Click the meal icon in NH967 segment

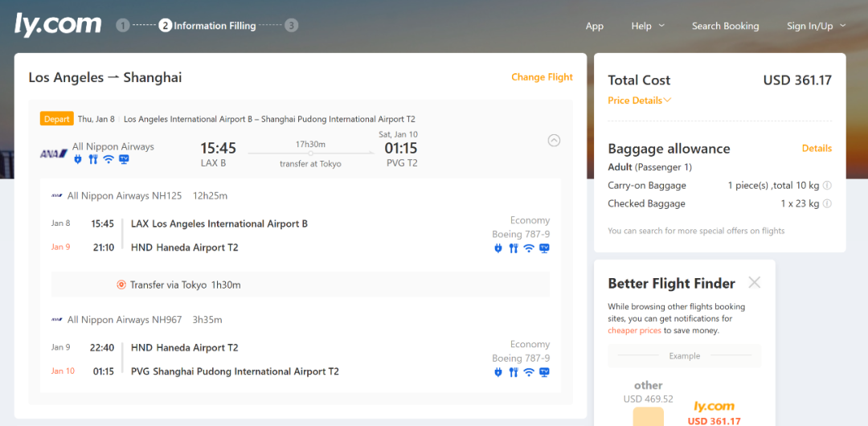click(514, 372)
